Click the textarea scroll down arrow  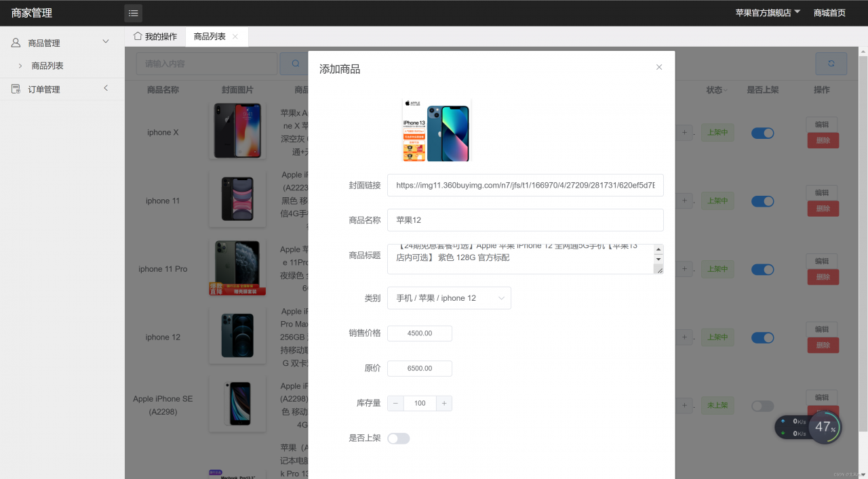[x=658, y=259]
